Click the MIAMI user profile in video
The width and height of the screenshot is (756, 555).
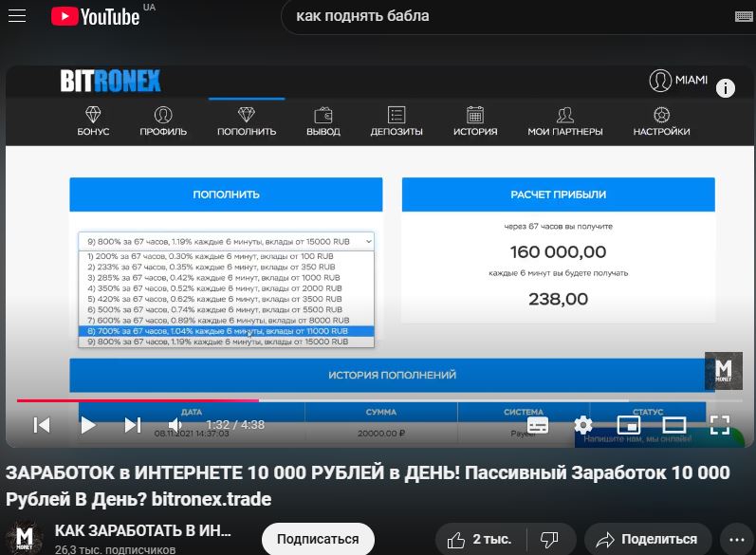(x=678, y=80)
